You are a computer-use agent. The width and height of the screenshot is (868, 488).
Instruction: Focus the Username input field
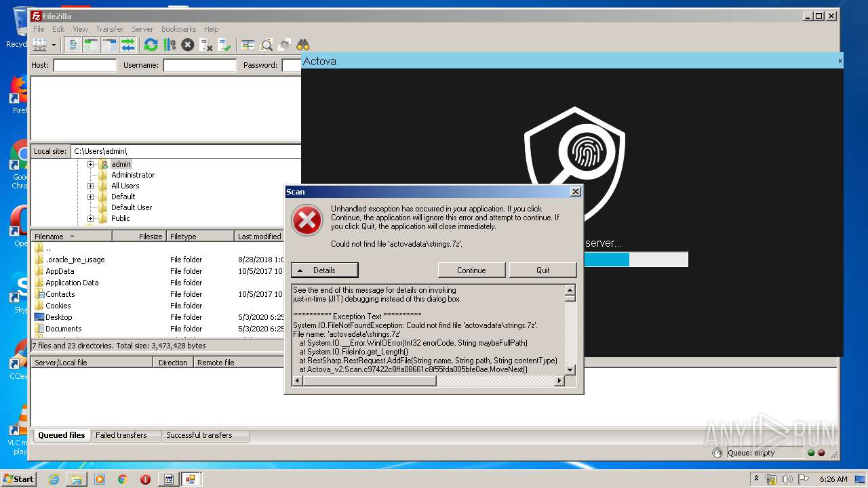click(x=199, y=65)
